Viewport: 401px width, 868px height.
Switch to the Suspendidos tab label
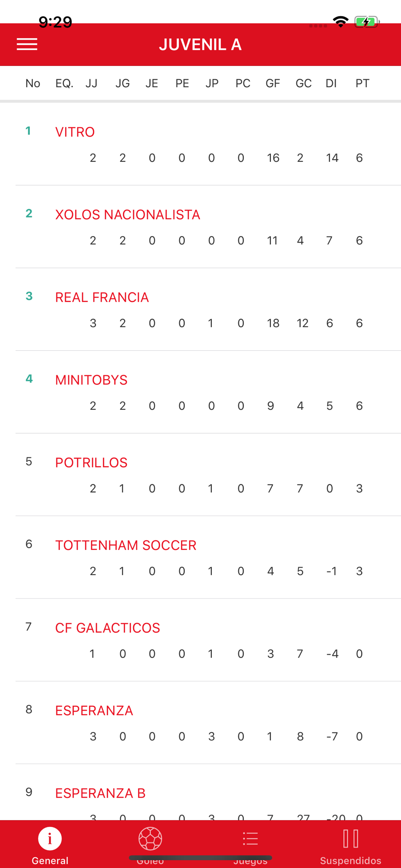click(x=351, y=861)
